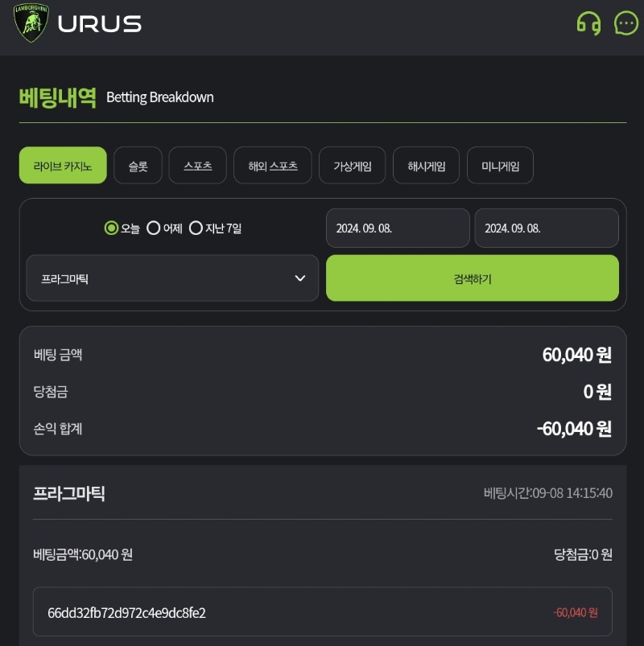Screen dimensions: 644x646
Task: Click the URUS brand text
Action: [100, 24]
